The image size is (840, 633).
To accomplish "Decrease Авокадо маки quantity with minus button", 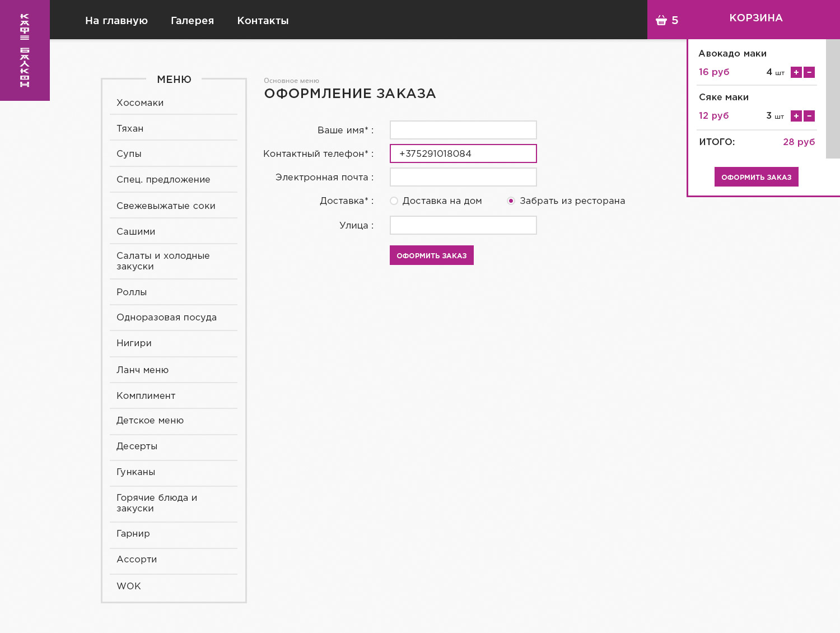I will 809,72.
